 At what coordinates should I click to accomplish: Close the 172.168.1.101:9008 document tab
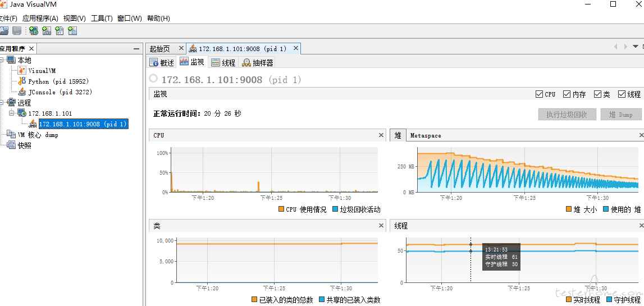coord(296,48)
